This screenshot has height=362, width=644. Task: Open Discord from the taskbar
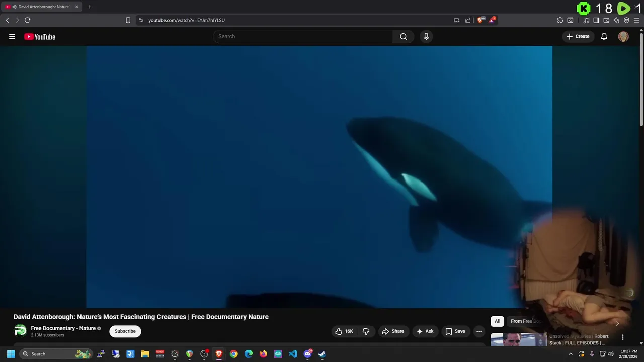tap(307, 354)
